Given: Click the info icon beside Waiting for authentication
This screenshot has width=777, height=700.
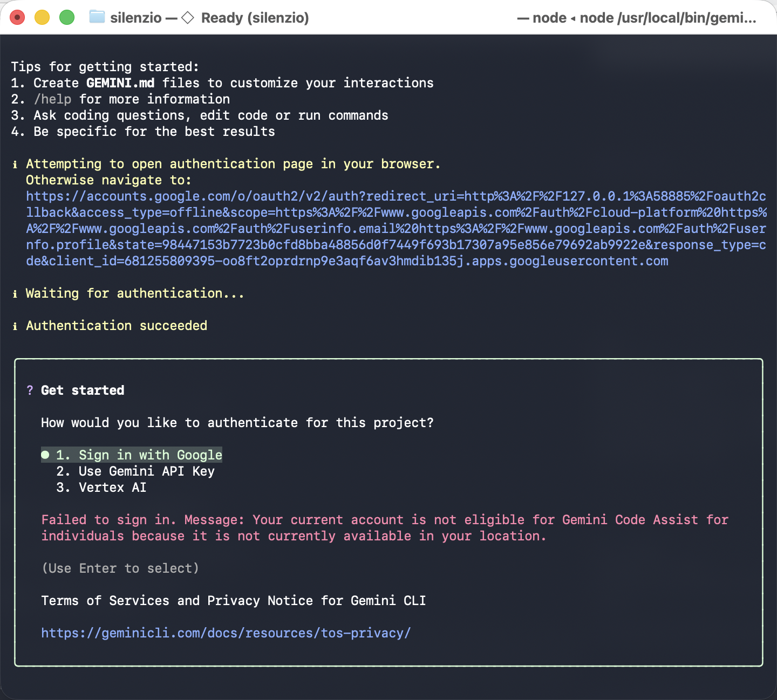Looking at the screenshot, I should point(15,293).
